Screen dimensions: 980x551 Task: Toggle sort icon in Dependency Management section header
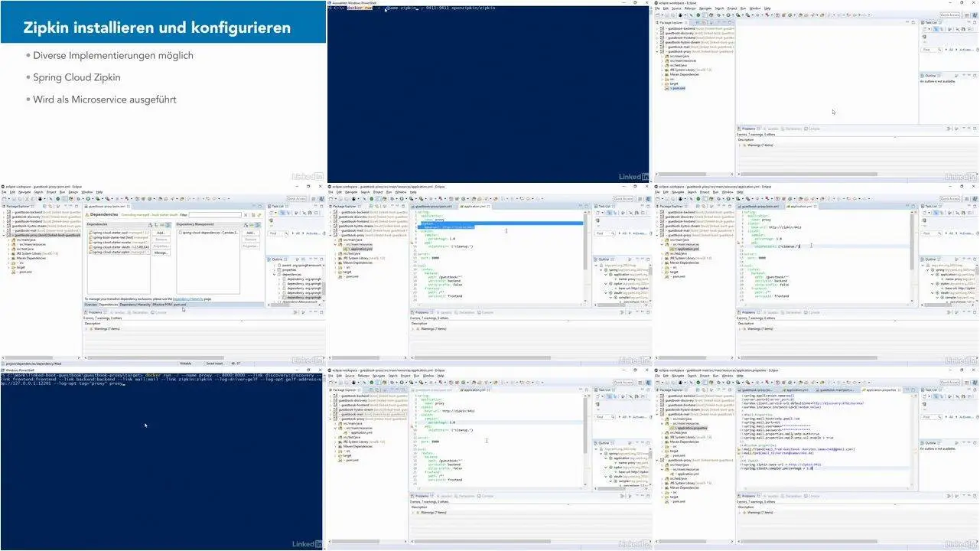pyautogui.click(x=246, y=224)
